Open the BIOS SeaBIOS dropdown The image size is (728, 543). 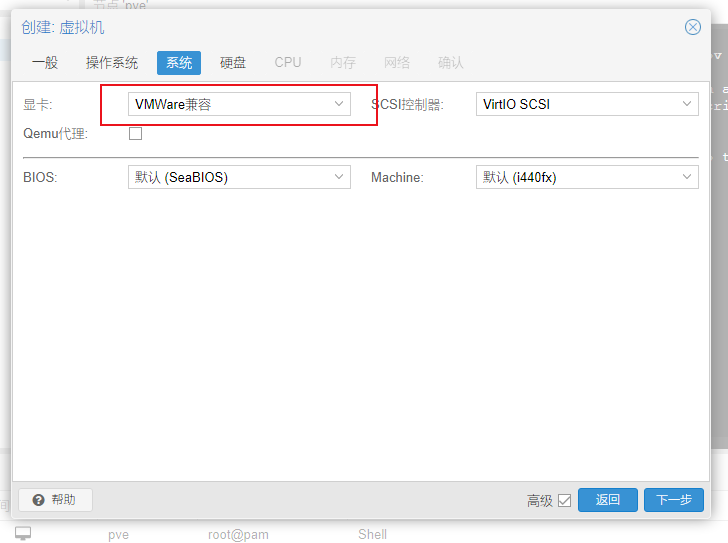click(x=239, y=177)
